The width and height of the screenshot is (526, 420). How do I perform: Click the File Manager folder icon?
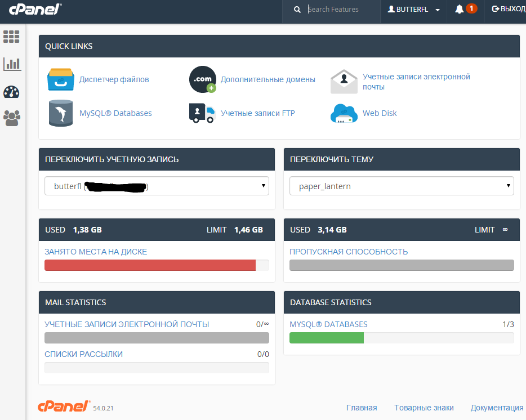[x=60, y=80]
